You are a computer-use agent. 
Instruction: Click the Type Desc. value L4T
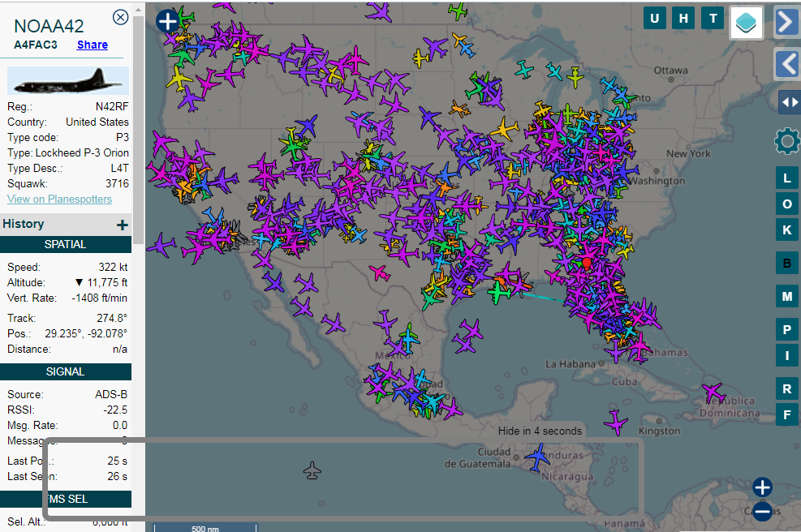point(119,168)
